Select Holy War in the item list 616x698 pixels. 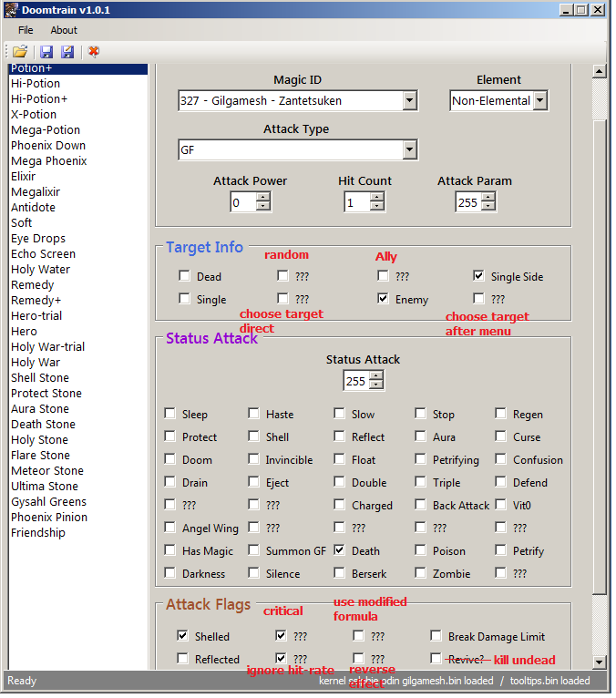pyautogui.click(x=78, y=363)
